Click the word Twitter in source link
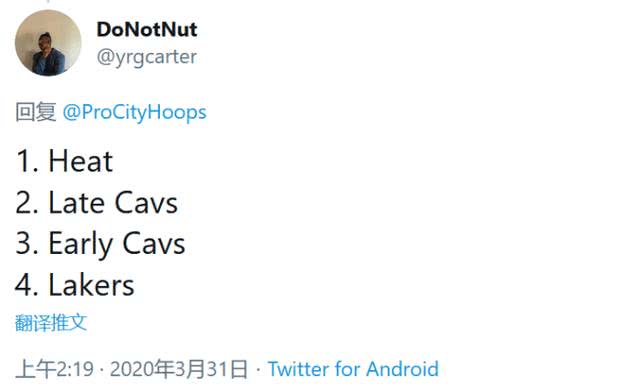This screenshot has width=640, height=390. 298,369
